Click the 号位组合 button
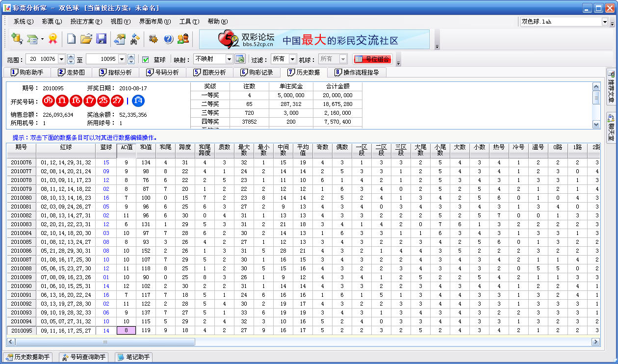The width and height of the screenshot is (618, 364). pyautogui.click(x=372, y=59)
